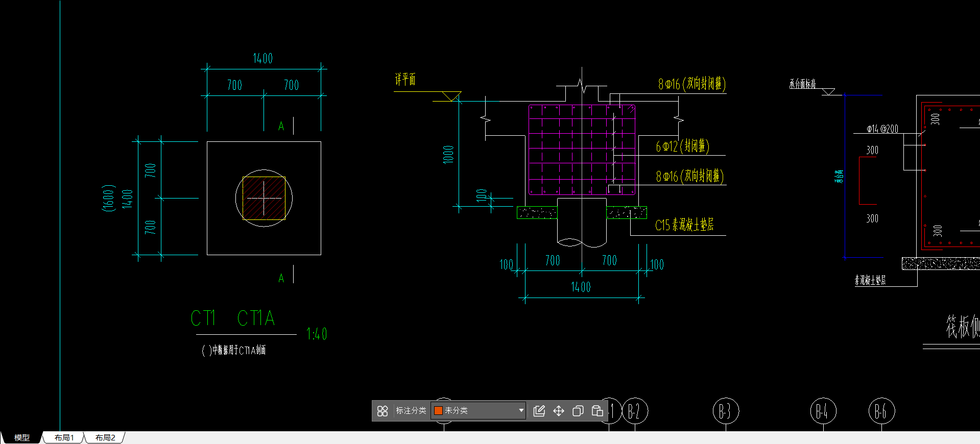Click the (1600) dimension text
980x444 pixels.
[109, 198]
